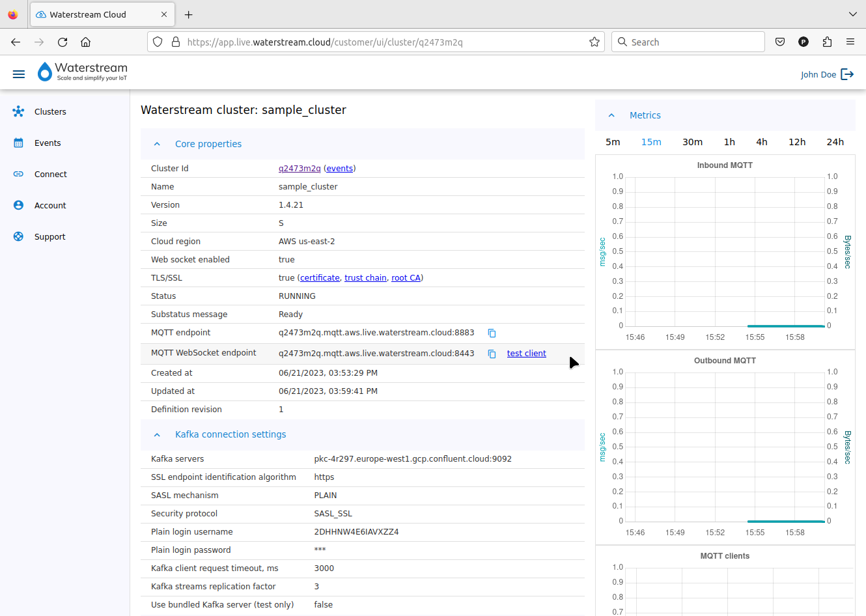
Task: Go to Clusters in the sidebar
Action: (x=50, y=111)
